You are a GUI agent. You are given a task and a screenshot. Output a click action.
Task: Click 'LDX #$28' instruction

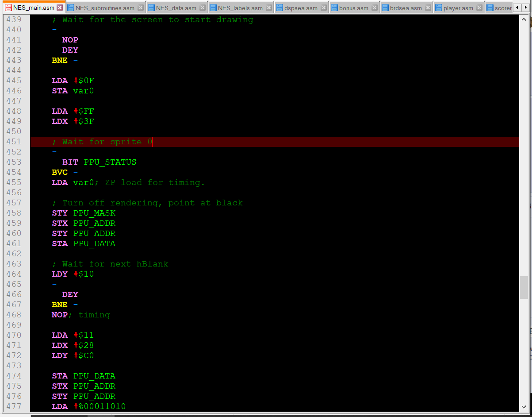tap(73, 345)
